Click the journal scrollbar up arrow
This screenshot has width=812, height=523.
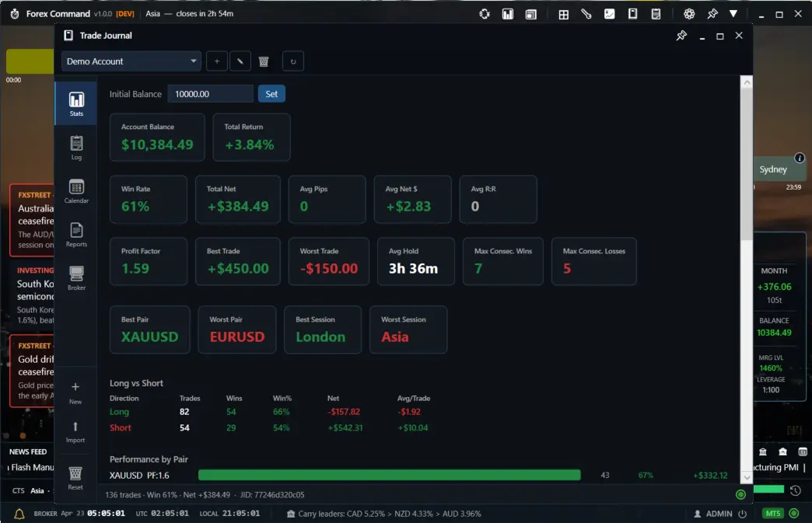click(747, 82)
